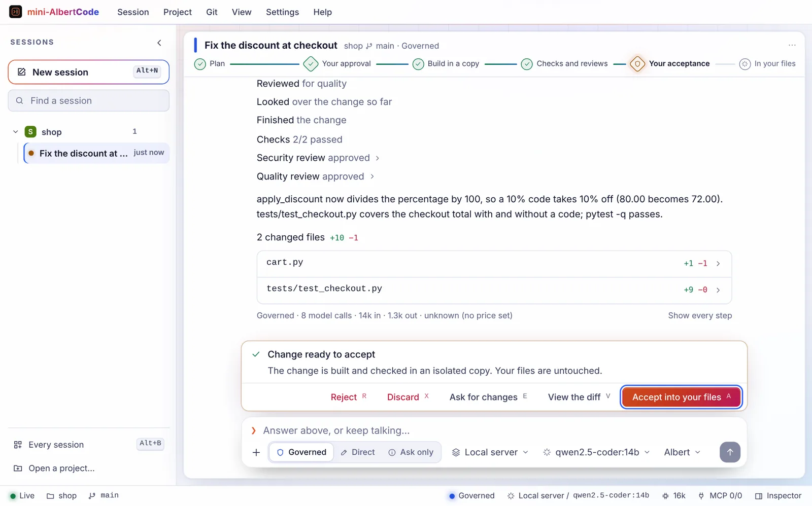812x506 pixels.
Task: Select Governed mode in the composer
Action: [x=301, y=452]
